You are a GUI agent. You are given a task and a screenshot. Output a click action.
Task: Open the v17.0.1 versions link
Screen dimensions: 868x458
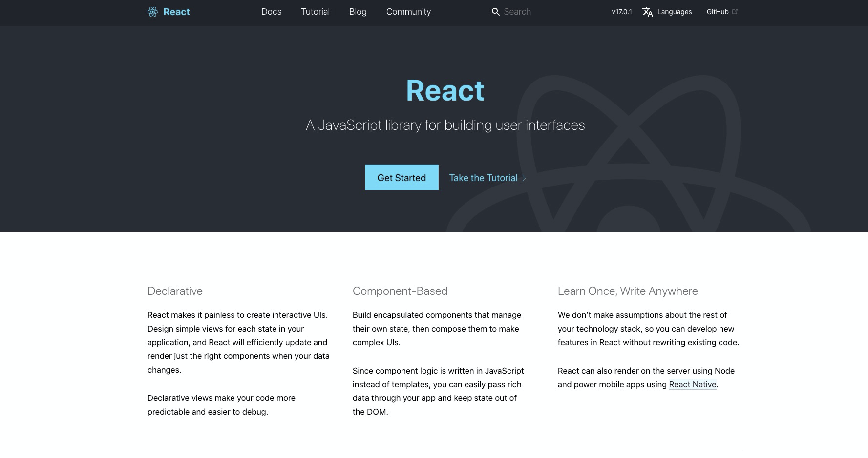tap(622, 12)
